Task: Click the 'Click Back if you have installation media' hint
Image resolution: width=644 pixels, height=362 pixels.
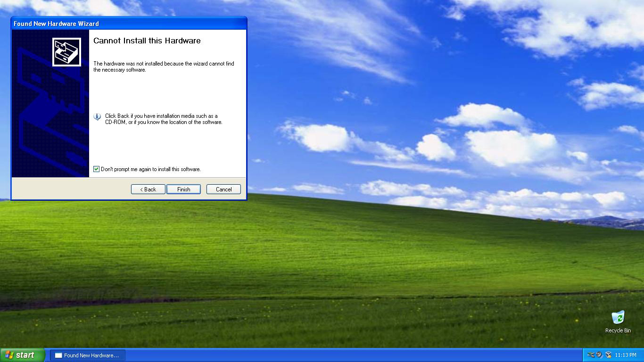Action: 164,119
